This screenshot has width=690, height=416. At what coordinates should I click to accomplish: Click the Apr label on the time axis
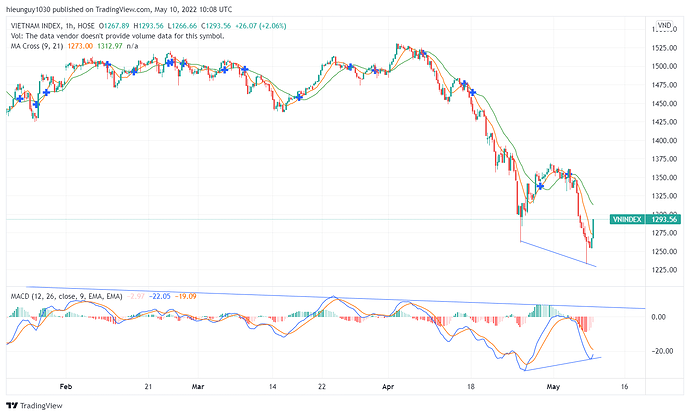click(x=388, y=387)
